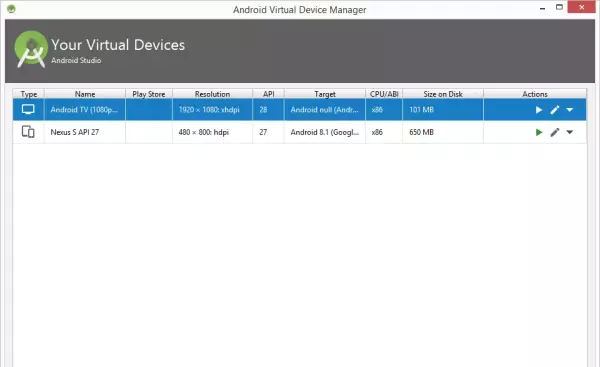Sort by Target column header

tap(325, 94)
